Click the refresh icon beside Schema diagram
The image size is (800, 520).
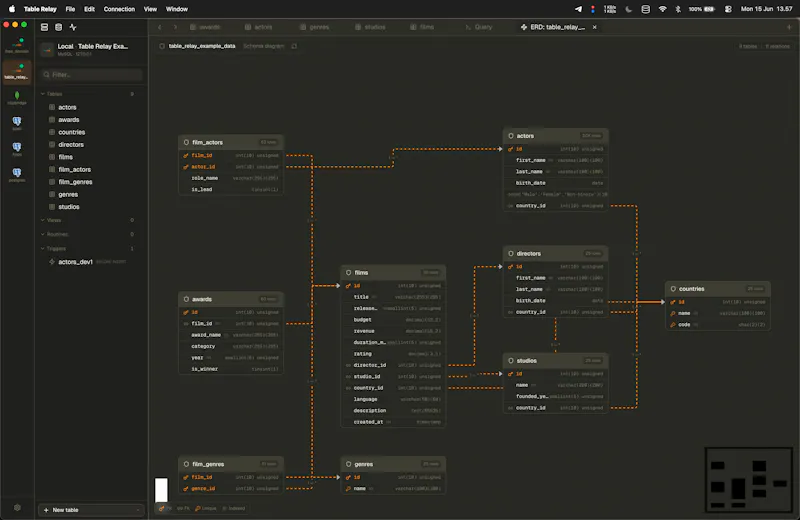click(x=294, y=46)
